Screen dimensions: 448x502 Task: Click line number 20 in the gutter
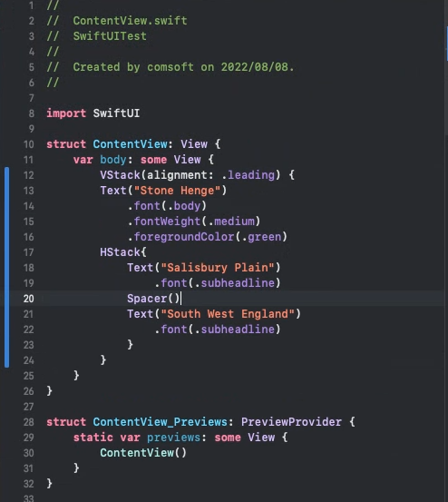pos(28,299)
